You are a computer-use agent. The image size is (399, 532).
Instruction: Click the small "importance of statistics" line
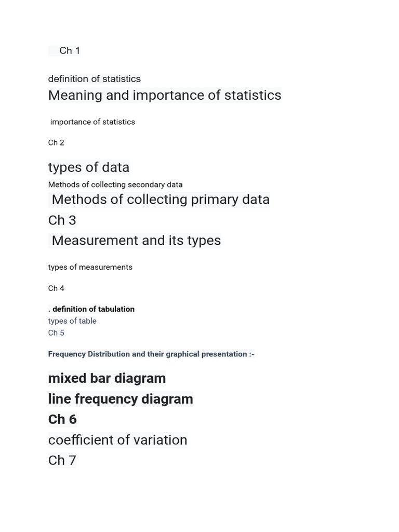tap(92, 122)
